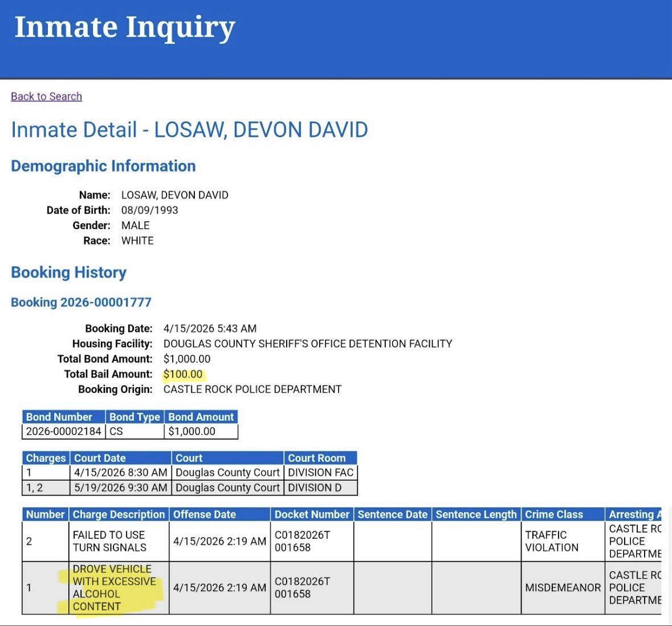Image resolution: width=672 pixels, height=626 pixels.
Task: Click the charges cell reading 1, 2
Action: click(x=46, y=488)
